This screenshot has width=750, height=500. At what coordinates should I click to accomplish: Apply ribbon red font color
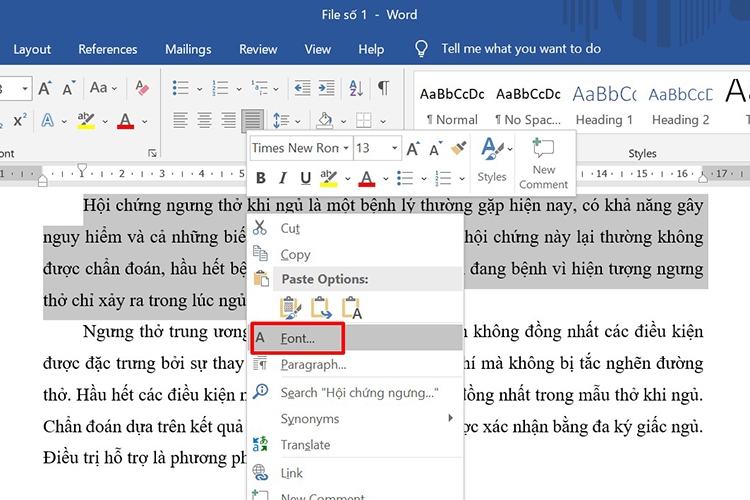[x=125, y=120]
